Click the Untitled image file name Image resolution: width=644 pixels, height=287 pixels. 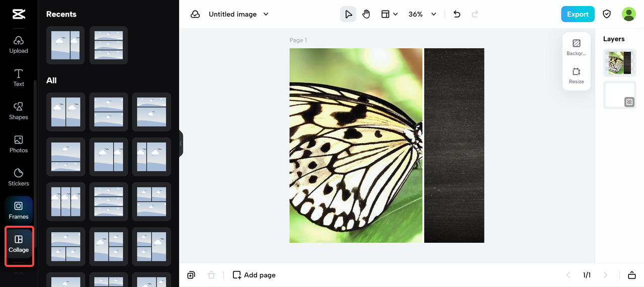point(232,14)
